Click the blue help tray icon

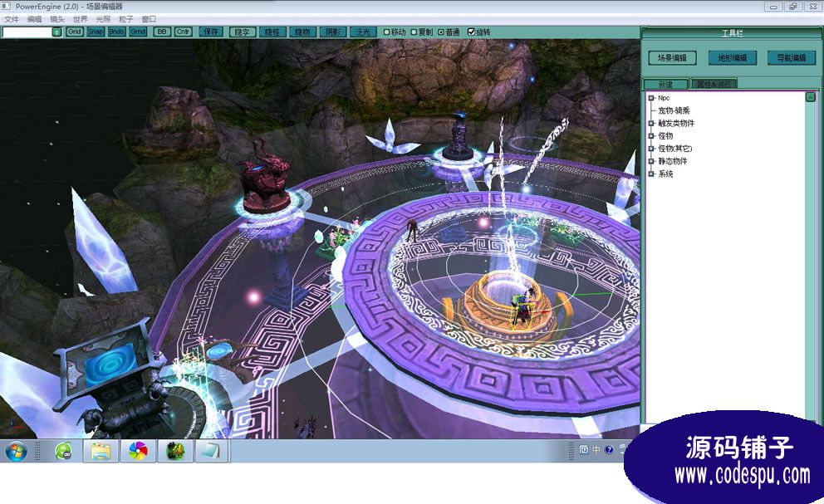pyautogui.click(x=609, y=450)
